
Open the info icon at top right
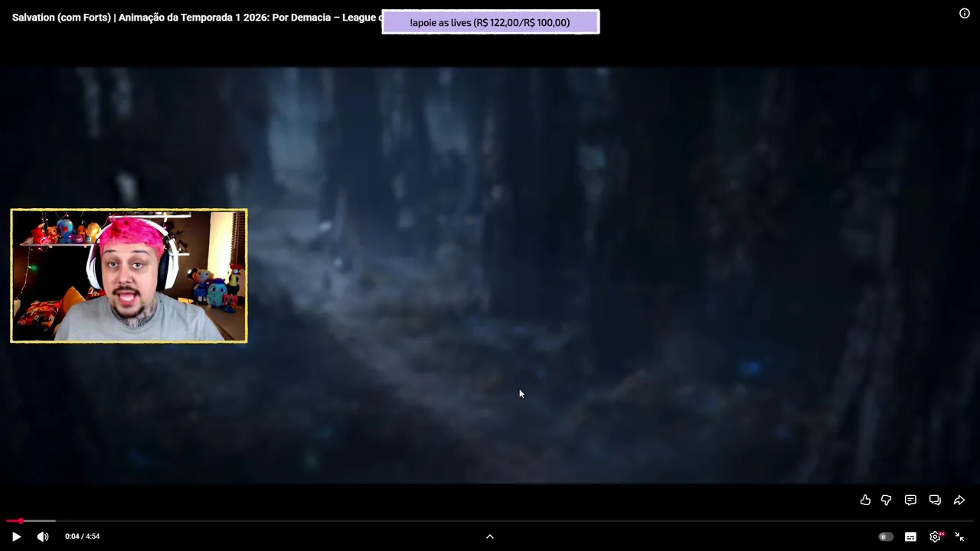pos(965,13)
